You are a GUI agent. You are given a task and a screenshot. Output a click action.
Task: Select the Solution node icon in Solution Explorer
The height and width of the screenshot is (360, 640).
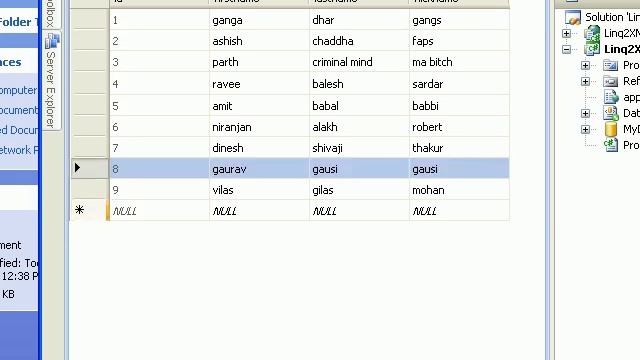click(572, 17)
